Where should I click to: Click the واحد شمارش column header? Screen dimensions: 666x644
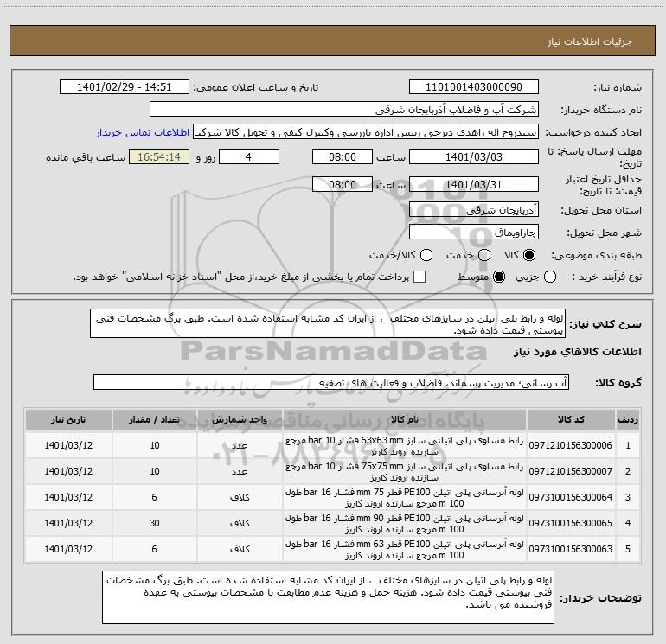pyautogui.click(x=240, y=419)
